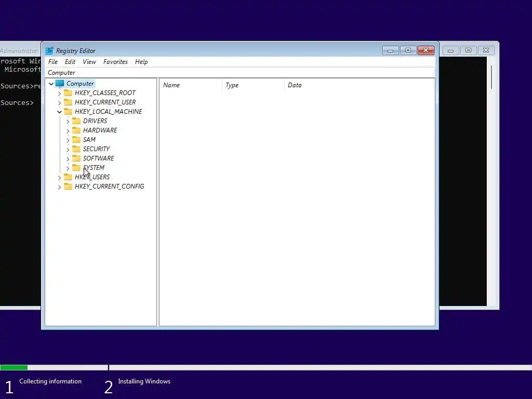This screenshot has height=399, width=532.
Task: Maximize the Registry Editor window
Action: [408, 50]
